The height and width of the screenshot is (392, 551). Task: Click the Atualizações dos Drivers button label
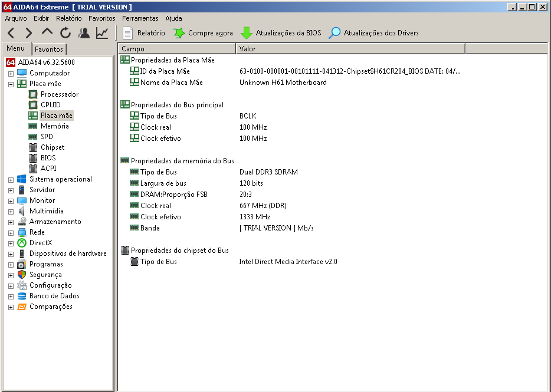point(381,33)
